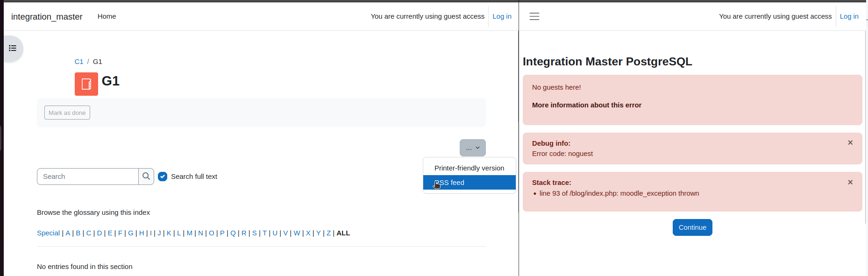Browse glossary entries starting with X
Image resolution: width=868 pixels, height=276 pixels.
[308, 233]
